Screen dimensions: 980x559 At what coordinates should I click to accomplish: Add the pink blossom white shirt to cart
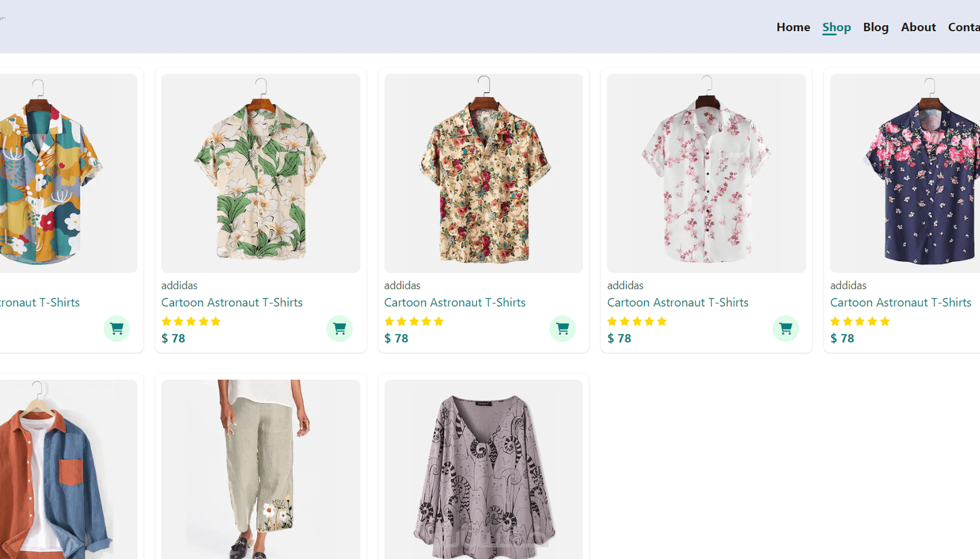point(785,328)
